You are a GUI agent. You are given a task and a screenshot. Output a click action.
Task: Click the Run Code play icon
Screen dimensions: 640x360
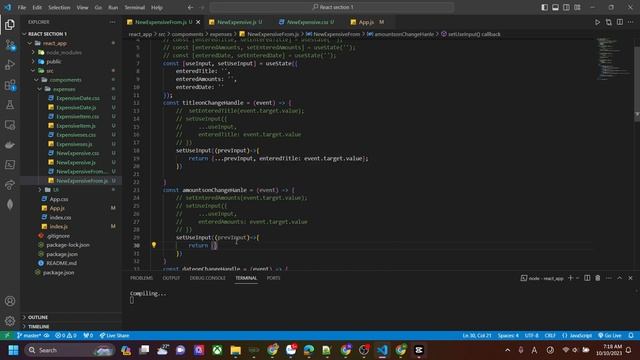click(597, 22)
